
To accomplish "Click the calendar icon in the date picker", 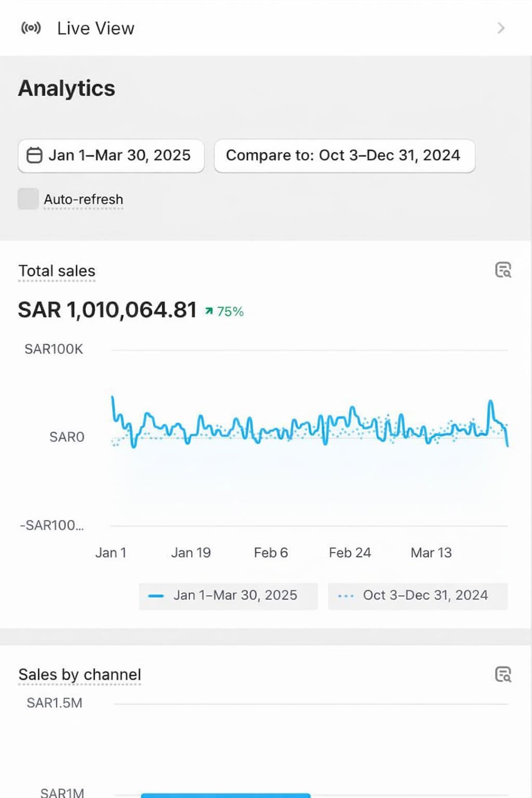I will tap(34, 155).
